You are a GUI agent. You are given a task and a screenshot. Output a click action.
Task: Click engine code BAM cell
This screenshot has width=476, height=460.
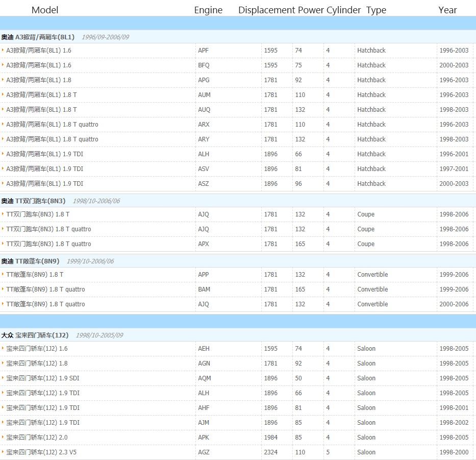point(204,289)
